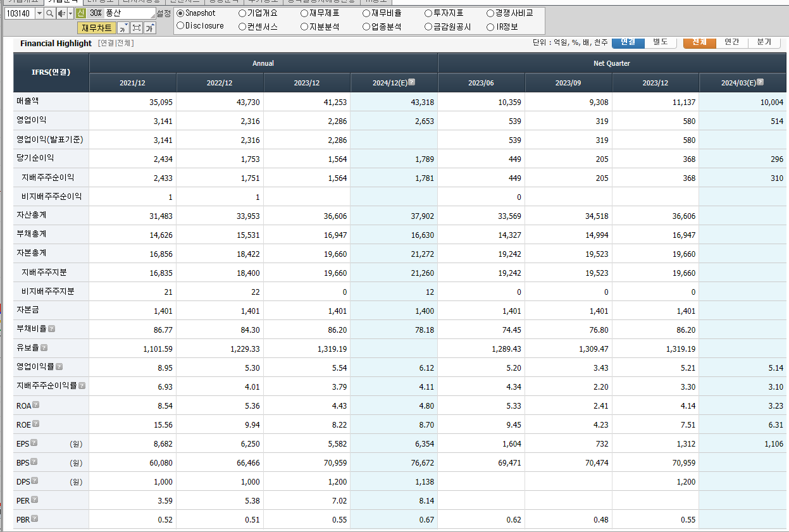Select the 경쟁사비교 radio option
Image resolution: width=789 pixels, height=532 pixels.
490,13
